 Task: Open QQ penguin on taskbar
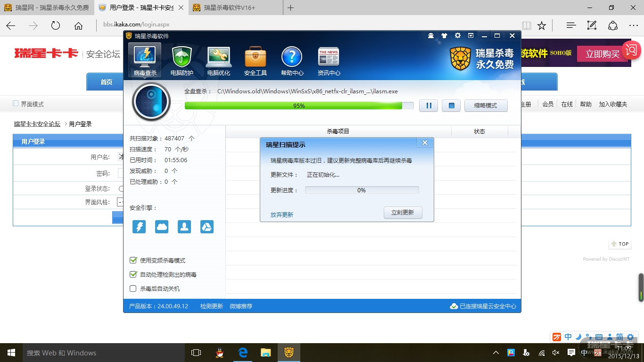click(x=219, y=353)
